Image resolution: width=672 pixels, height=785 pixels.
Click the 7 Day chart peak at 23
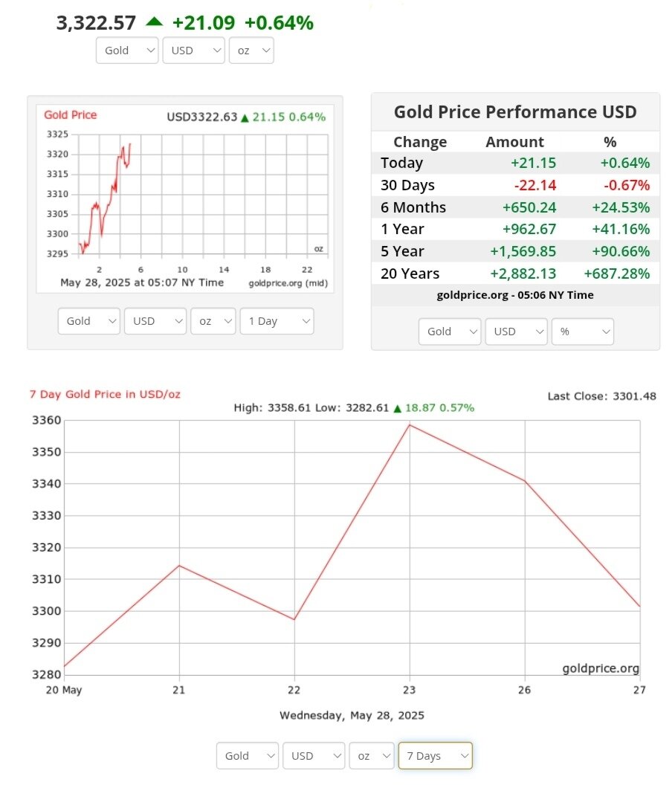tap(410, 424)
